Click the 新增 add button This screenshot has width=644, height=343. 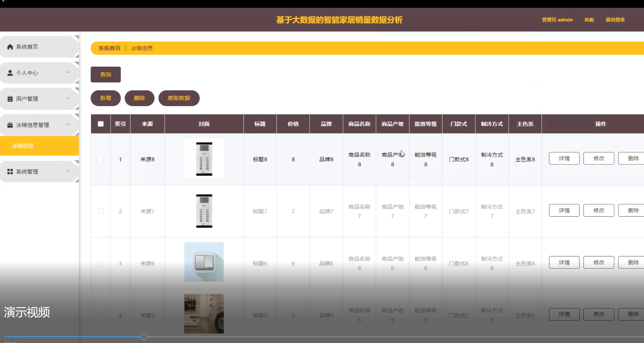coord(106,98)
